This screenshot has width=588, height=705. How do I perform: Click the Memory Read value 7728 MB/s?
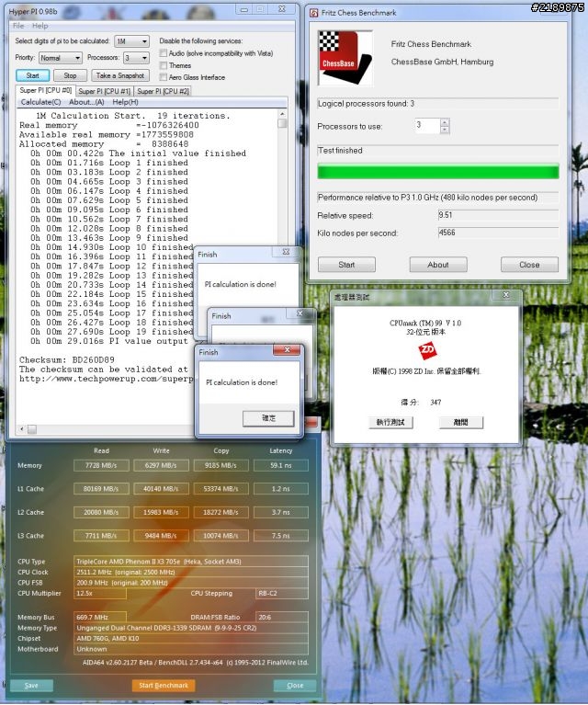[101, 466]
